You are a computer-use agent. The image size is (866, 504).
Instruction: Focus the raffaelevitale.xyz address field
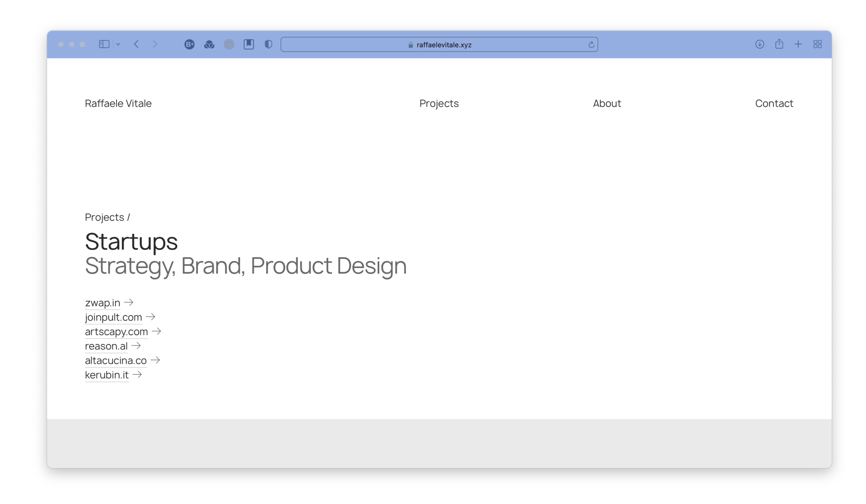pyautogui.click(x=439, y=44)
